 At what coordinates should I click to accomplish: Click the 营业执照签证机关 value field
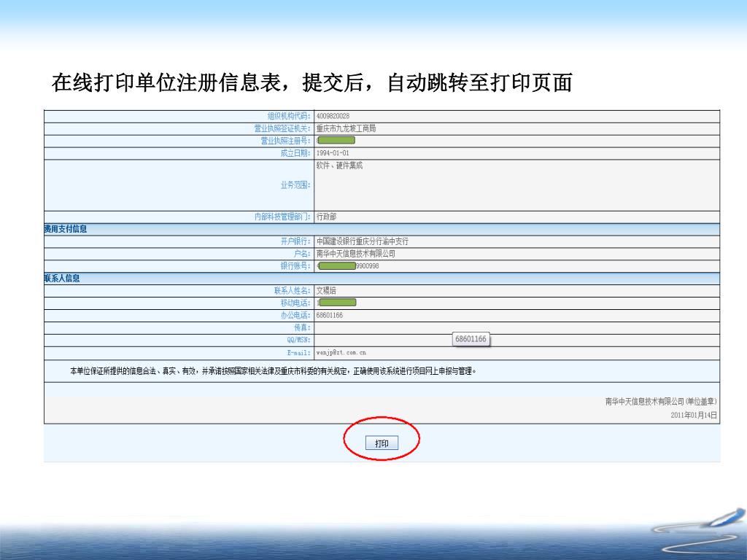346,128
